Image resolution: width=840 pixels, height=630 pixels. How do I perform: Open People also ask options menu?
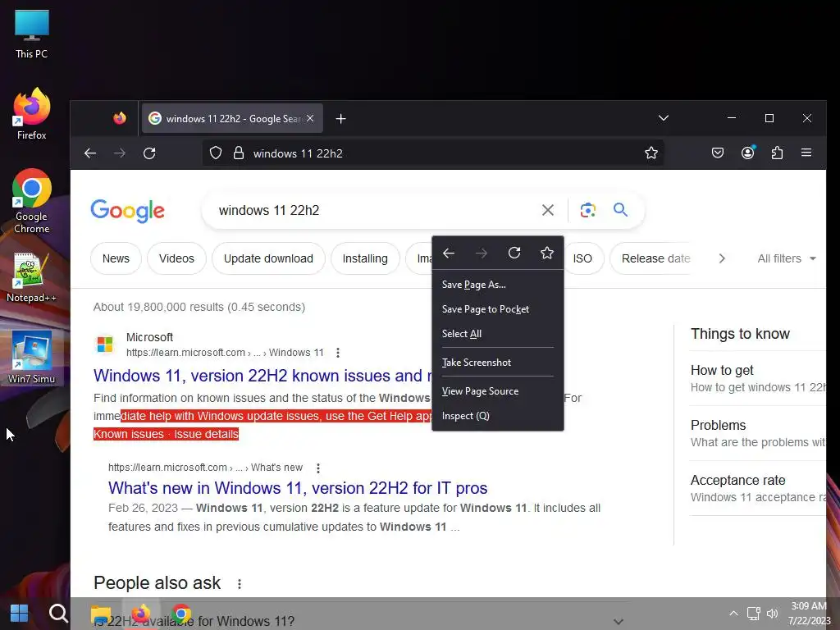click(x=240, y=583)
